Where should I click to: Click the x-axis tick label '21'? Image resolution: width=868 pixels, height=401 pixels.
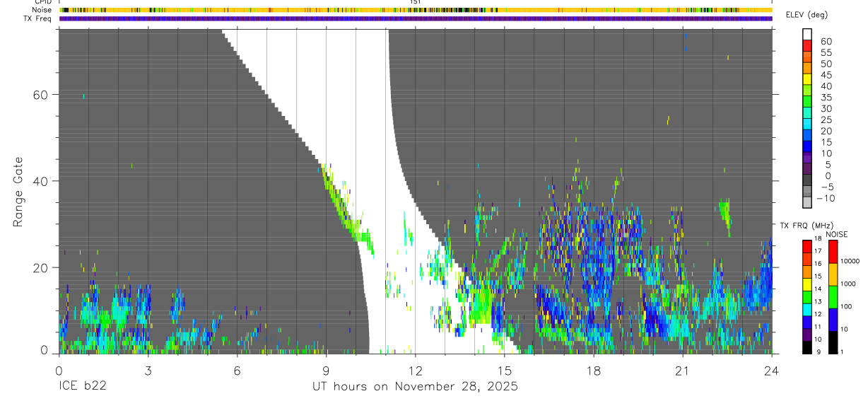(x=682, y=370)
